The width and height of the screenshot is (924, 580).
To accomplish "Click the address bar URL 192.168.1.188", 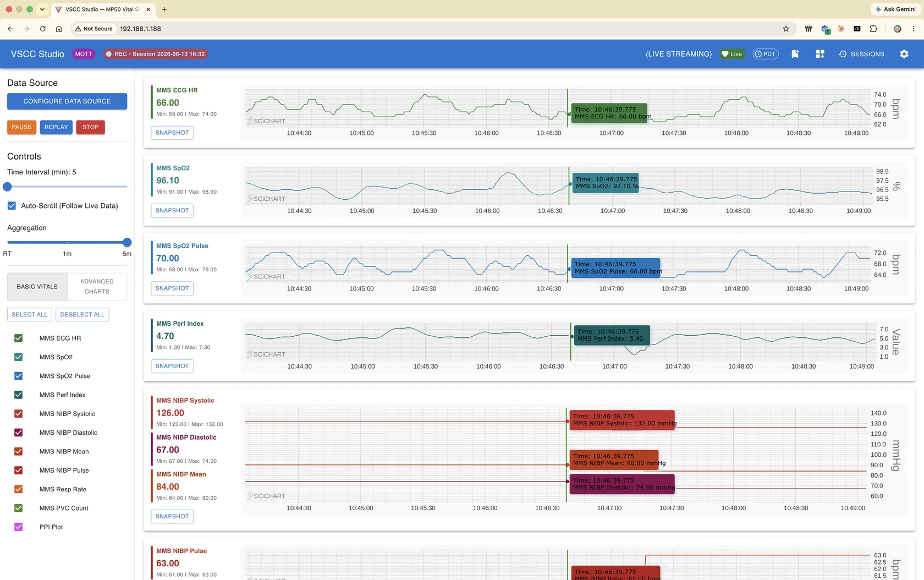I will pyautogui.click(x=140, y=29).
